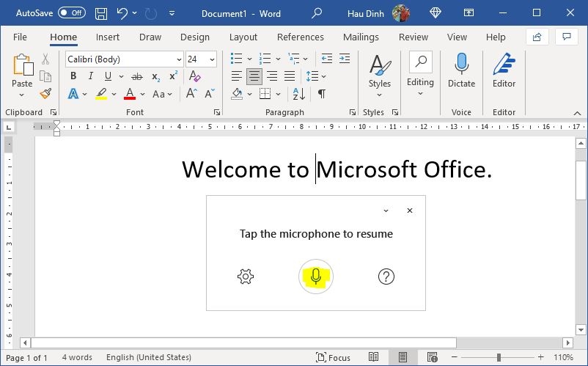588x366 pixels.
Task: Click the Cut scissors icon
Action: click(x=45, y=59)
